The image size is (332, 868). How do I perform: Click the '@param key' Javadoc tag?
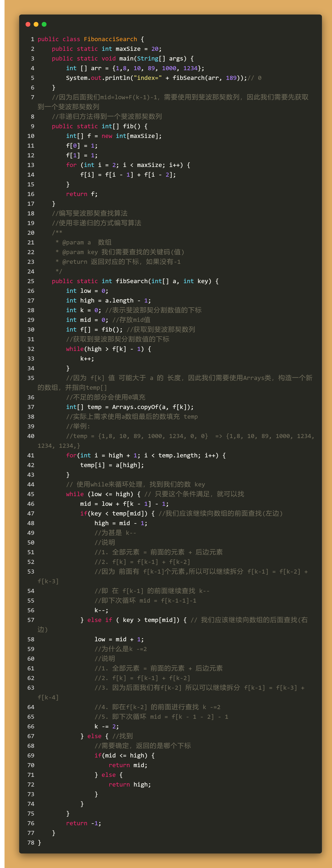tap(80, 252)
